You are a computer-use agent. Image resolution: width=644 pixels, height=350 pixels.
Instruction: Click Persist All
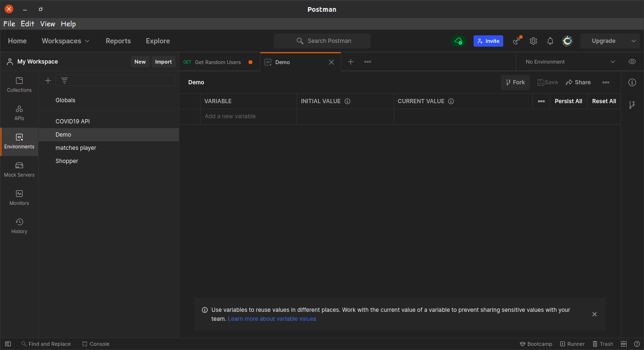(x=569, y=101)
